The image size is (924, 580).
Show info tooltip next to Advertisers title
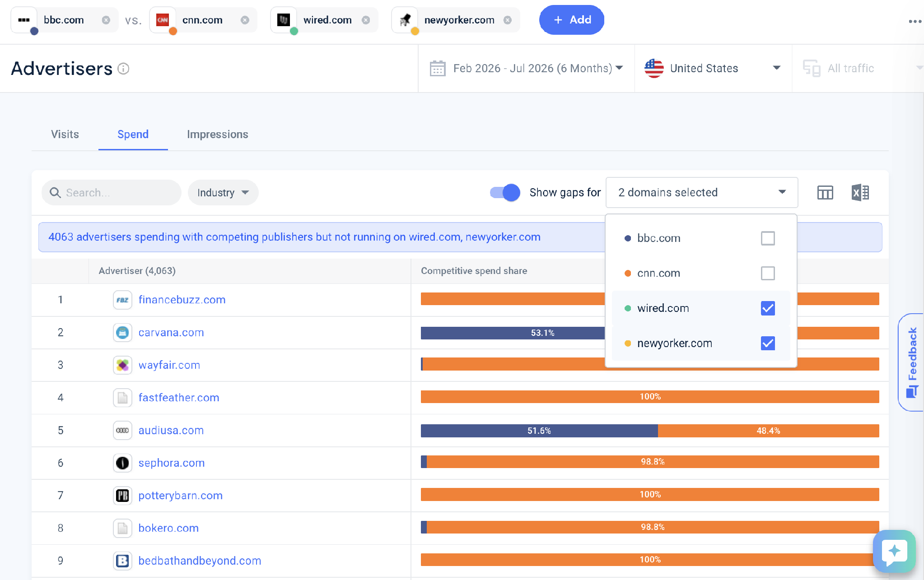(123, 69)
